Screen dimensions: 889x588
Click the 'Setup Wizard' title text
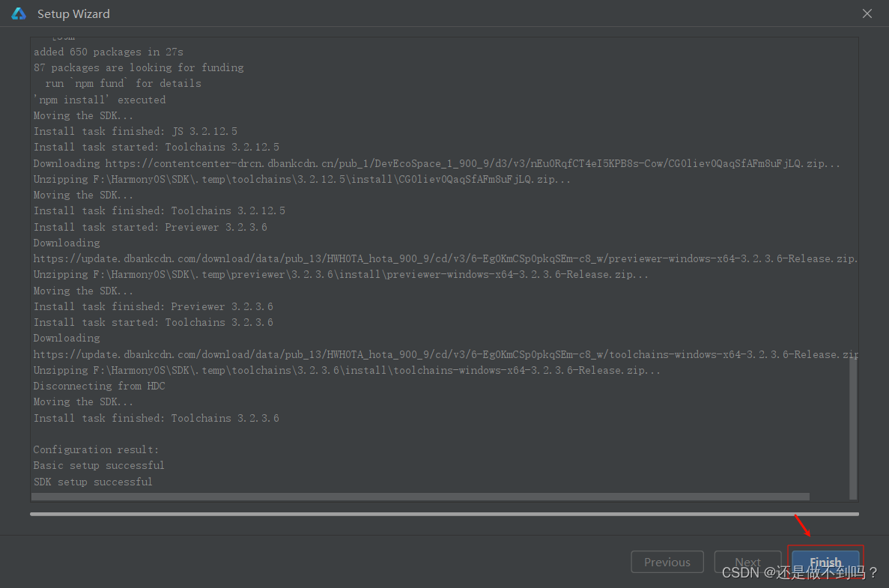73,13
